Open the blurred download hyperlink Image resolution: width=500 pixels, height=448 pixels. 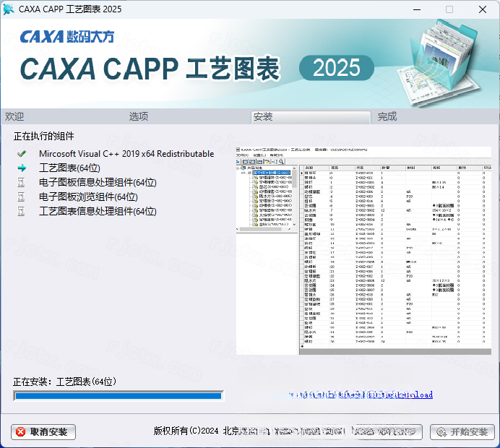361,395
